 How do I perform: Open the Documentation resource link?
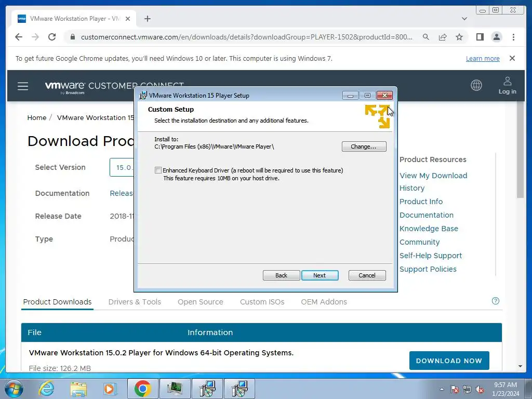427,215
